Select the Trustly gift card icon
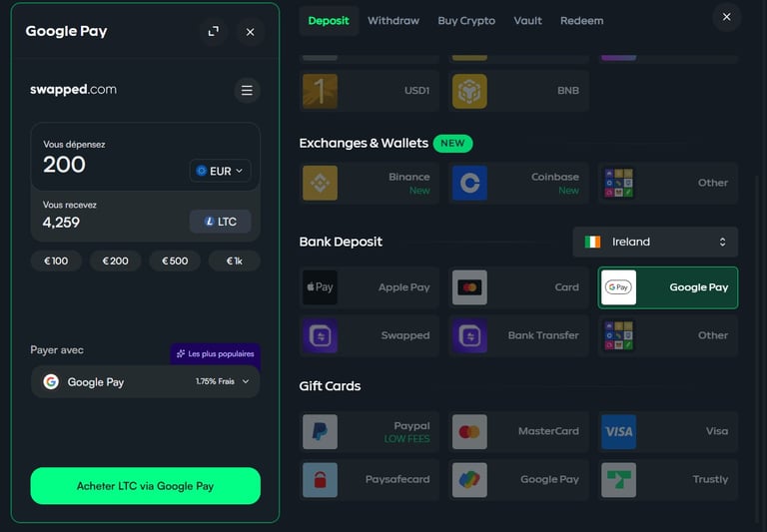767x532 pixels. (619, 480)
